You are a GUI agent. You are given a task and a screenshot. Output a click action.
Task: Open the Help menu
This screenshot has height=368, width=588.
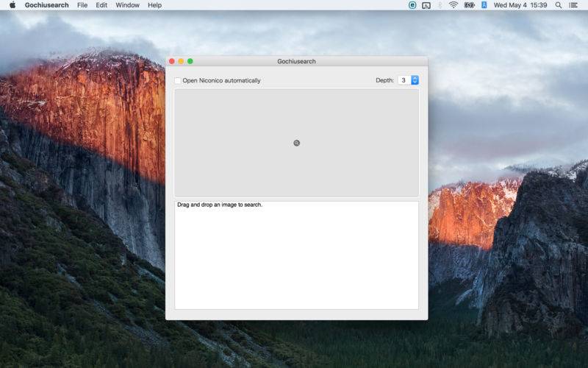154,5
